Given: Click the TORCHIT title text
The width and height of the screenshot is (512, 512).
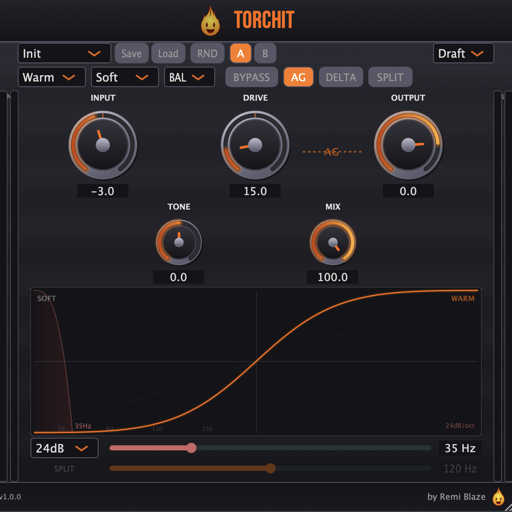Looking at the screenshot, I should (x=264, y=20).
